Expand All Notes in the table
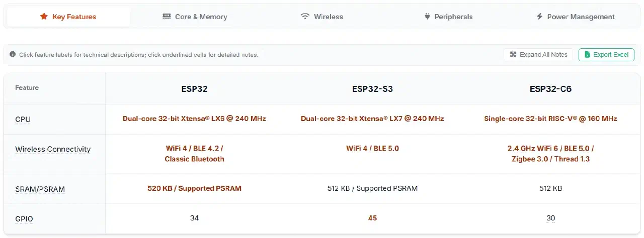This screenshot has width=644, height=238. (x=538, y=55)
